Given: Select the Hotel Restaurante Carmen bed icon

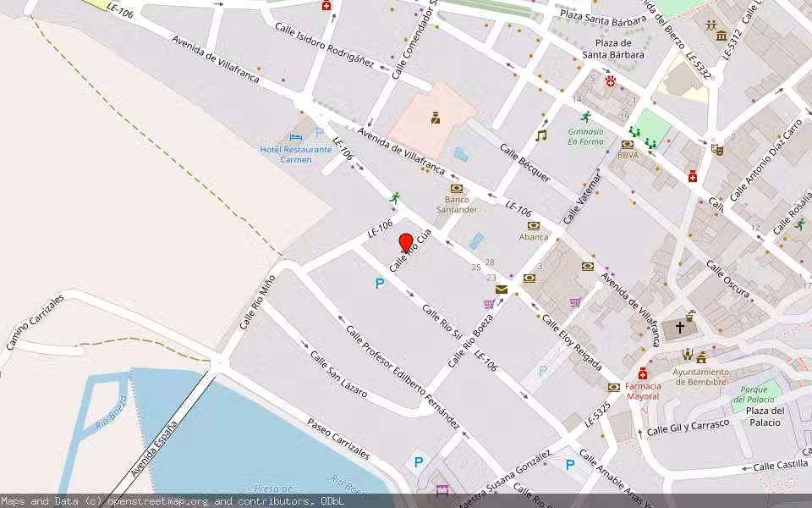Looking at the screenshot, I should pos(296,137).
